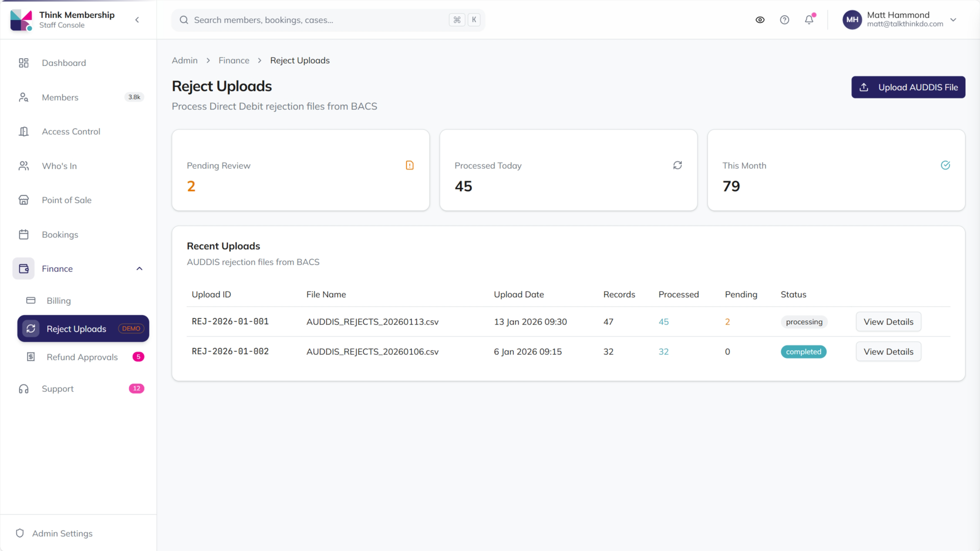Click the Processed Today refresh icon

click(677, 165)
